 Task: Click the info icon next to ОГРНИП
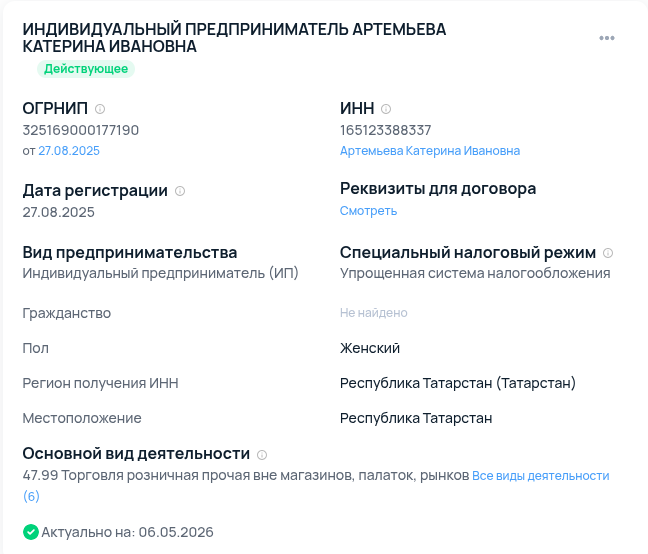point(100,109)
